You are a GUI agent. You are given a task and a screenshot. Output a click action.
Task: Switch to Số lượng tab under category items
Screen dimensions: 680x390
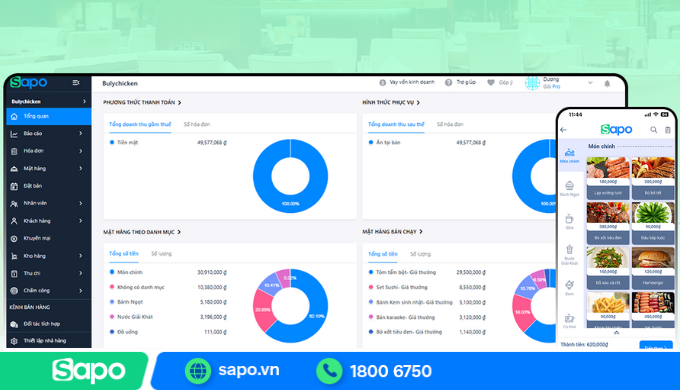(161, 254)
